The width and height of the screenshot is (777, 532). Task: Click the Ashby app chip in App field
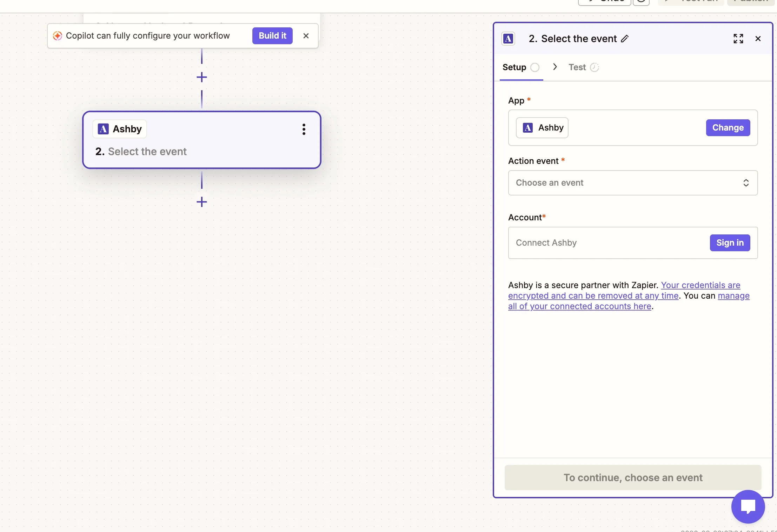click(542, 128)
